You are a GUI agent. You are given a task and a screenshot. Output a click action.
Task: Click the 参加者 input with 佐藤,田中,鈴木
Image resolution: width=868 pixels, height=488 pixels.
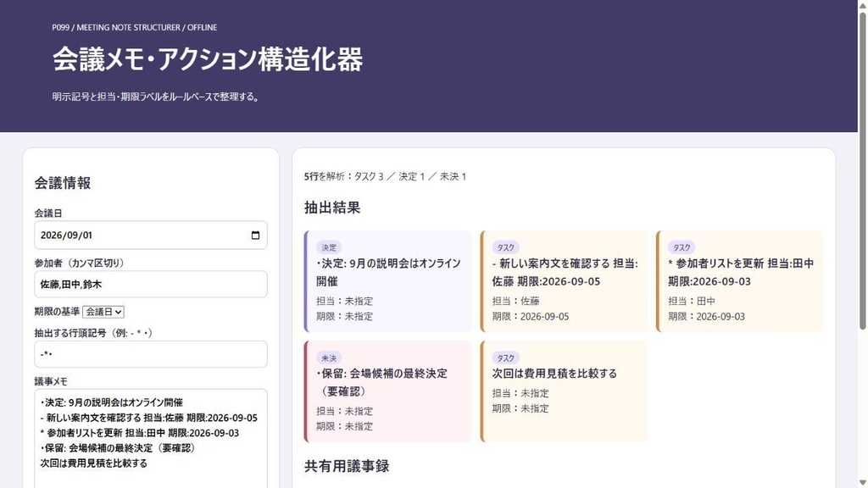tap(151, 285)
